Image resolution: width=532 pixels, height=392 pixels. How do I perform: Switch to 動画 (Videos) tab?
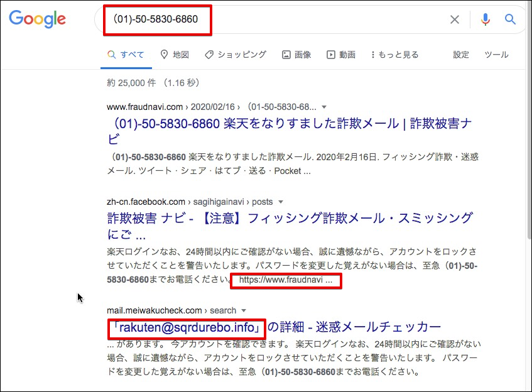click(x=341, y=55)
